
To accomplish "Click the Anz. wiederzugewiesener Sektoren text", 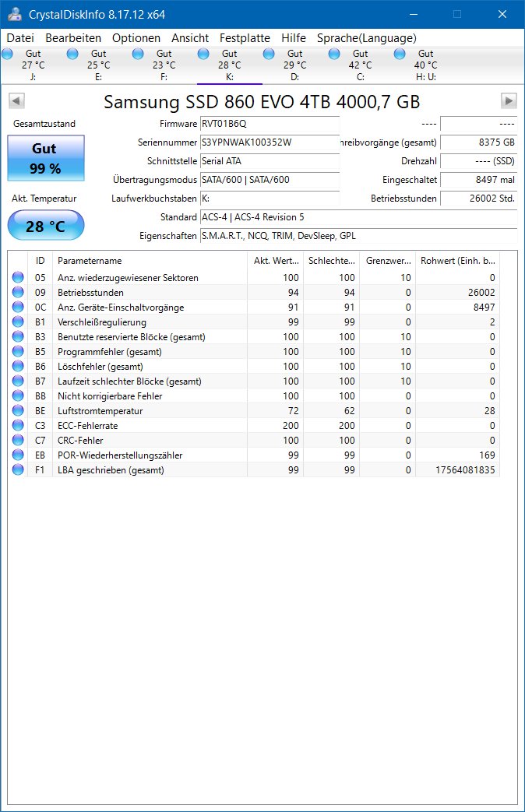I will click(128, 278).
